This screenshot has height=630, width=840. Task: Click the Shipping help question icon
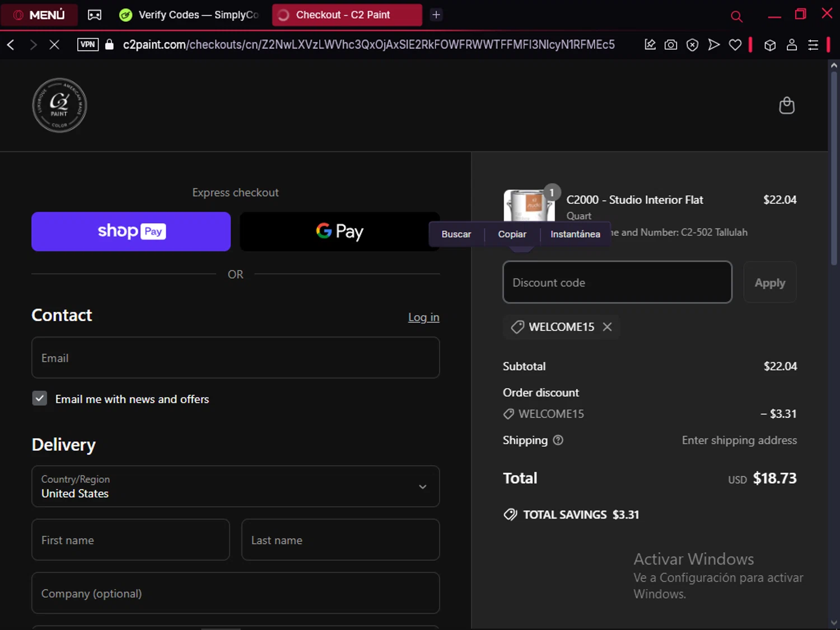(x=558, y=440)
